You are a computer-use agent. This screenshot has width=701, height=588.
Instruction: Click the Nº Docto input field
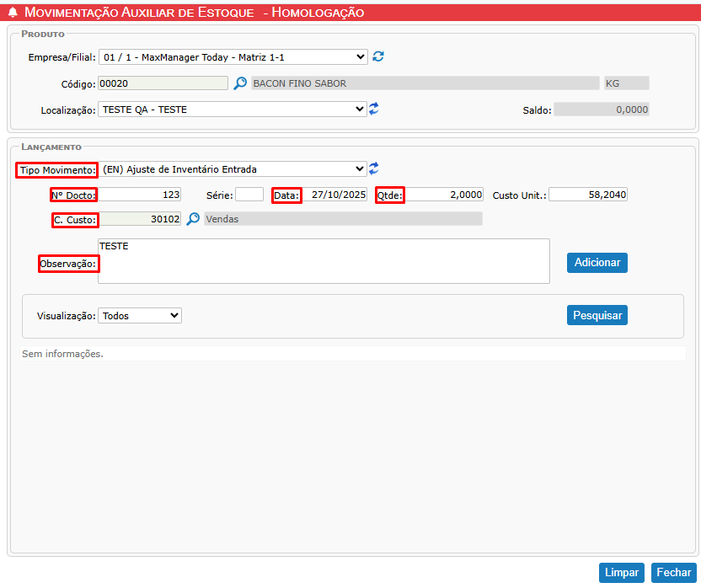[x=140, y=195]
